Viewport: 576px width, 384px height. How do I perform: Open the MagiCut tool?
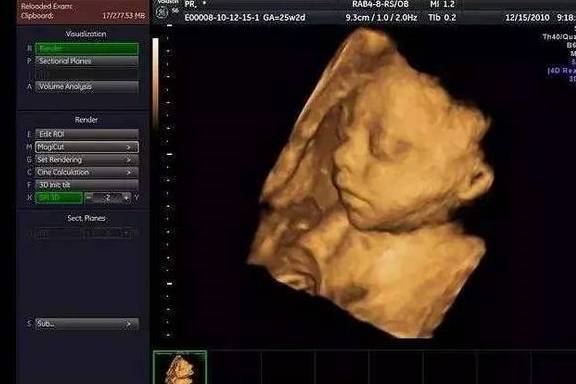click(87, 147)
